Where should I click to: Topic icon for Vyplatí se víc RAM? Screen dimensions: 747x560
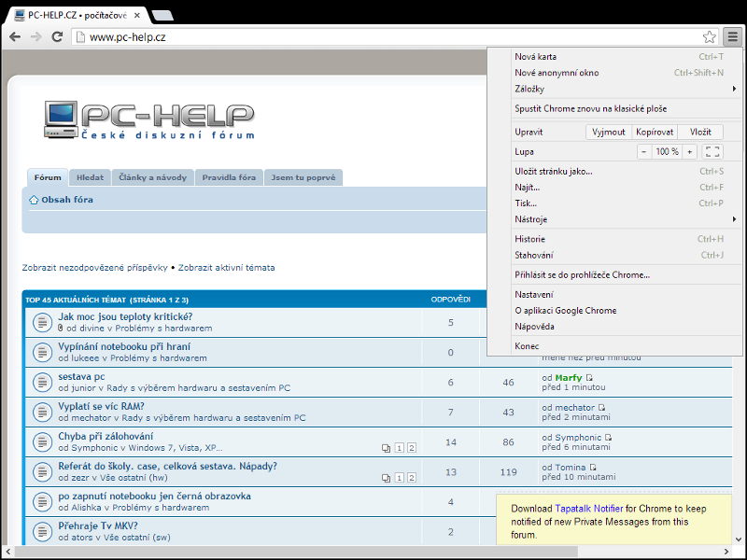click(42, 413)
